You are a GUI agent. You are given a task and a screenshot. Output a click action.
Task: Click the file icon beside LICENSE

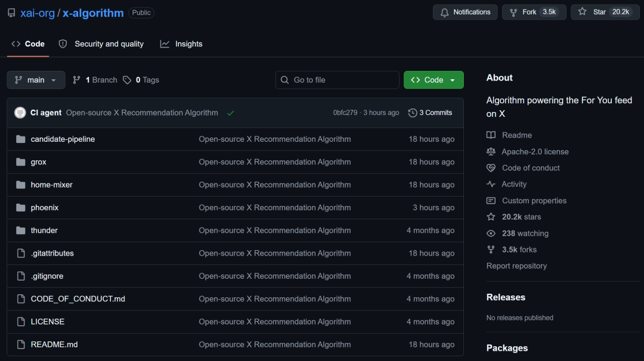pos(21,322)
